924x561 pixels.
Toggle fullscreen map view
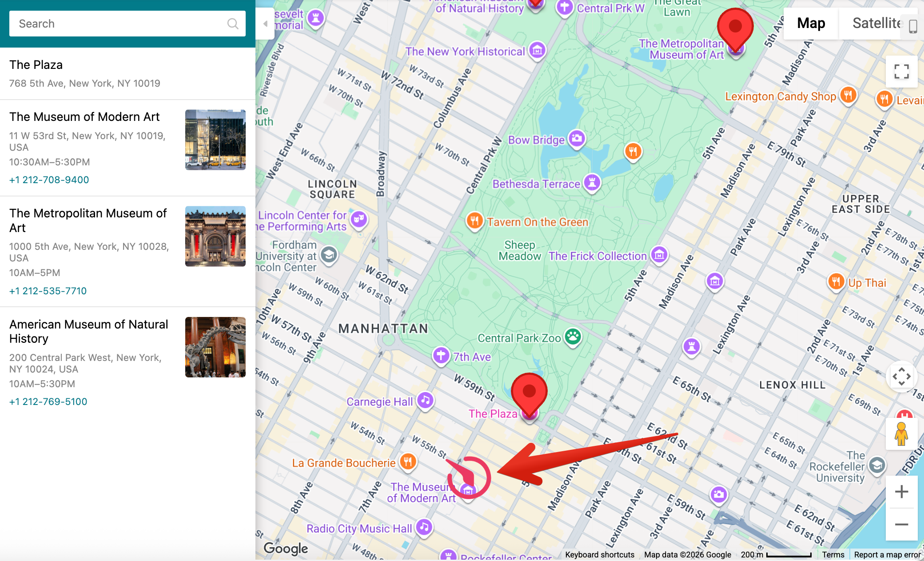901,71
